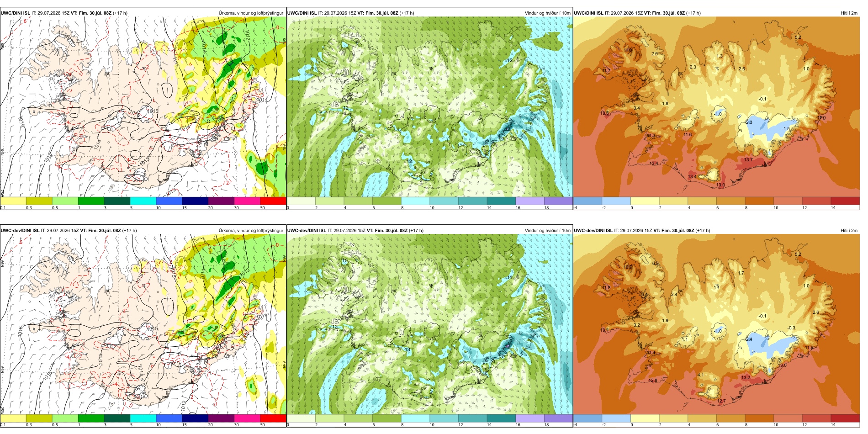Click dark red 14 swatch in UWC temperature legend
Viewport: 868px width, 434px height.
(x=845, y=201)
